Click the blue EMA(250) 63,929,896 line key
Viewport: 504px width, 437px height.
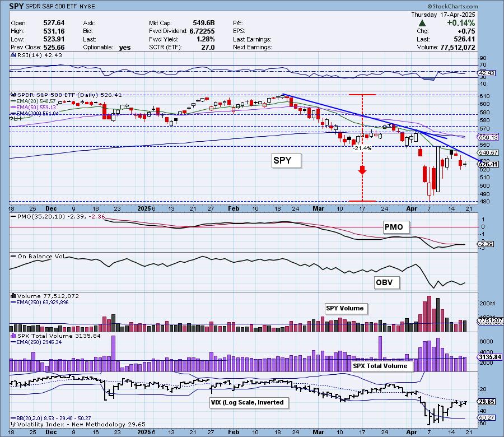coord(13,303)
